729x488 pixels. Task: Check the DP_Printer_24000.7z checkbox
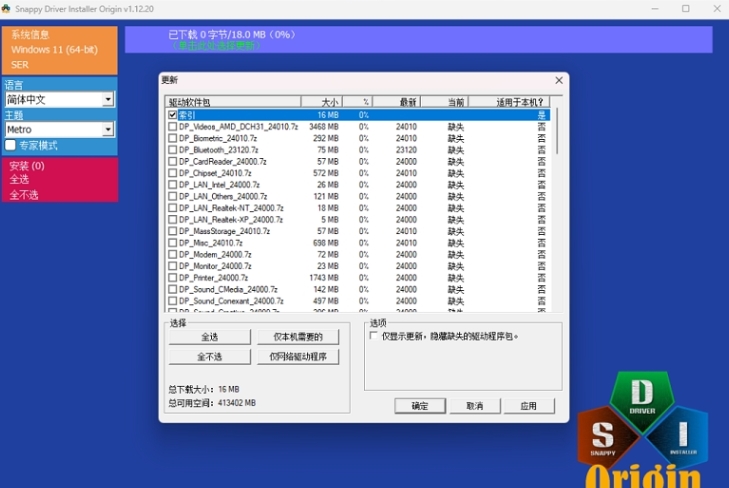172,277
